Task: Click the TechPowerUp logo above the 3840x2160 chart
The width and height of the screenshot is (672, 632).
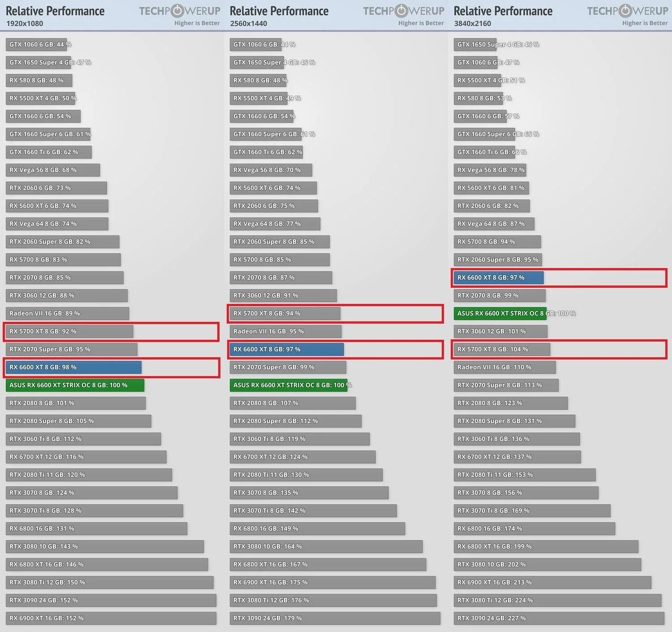Action: pos(628,11)
